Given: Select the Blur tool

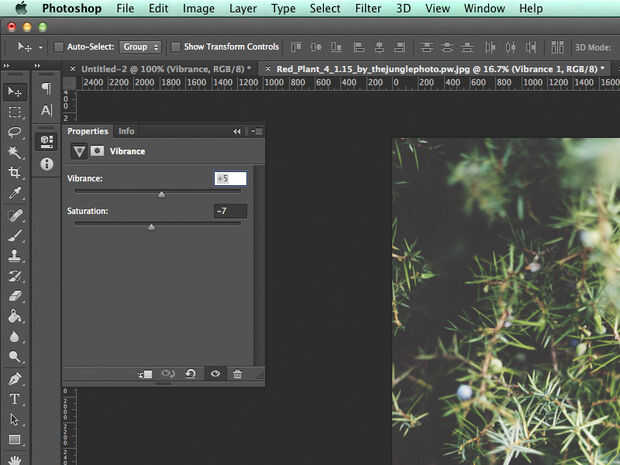Looking at the screenshot, I should [x=15, y=336].
